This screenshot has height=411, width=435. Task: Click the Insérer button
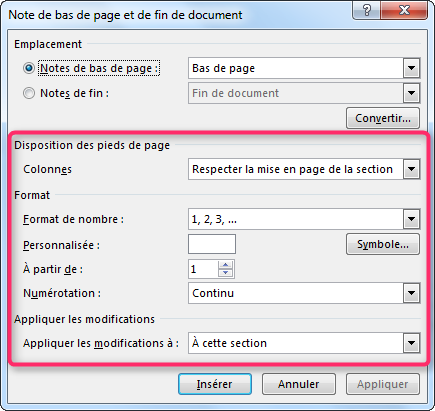[x=215, y=384]
